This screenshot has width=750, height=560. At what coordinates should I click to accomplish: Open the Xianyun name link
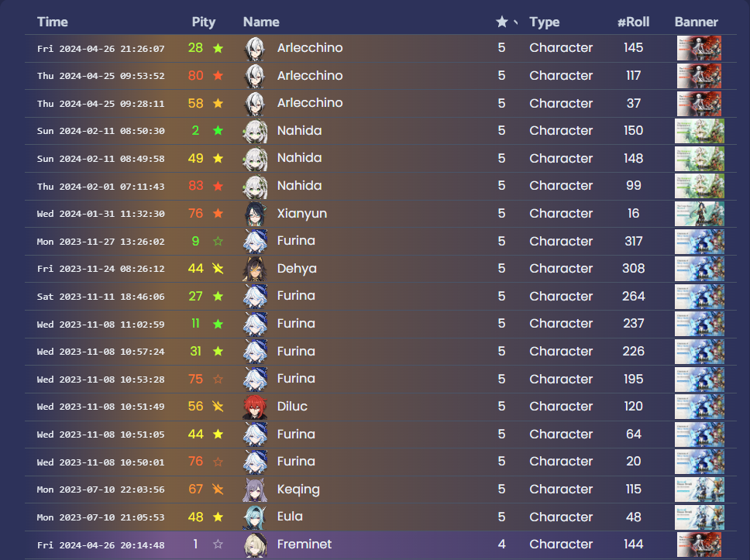pyautogui.click(x=302, y=214)
